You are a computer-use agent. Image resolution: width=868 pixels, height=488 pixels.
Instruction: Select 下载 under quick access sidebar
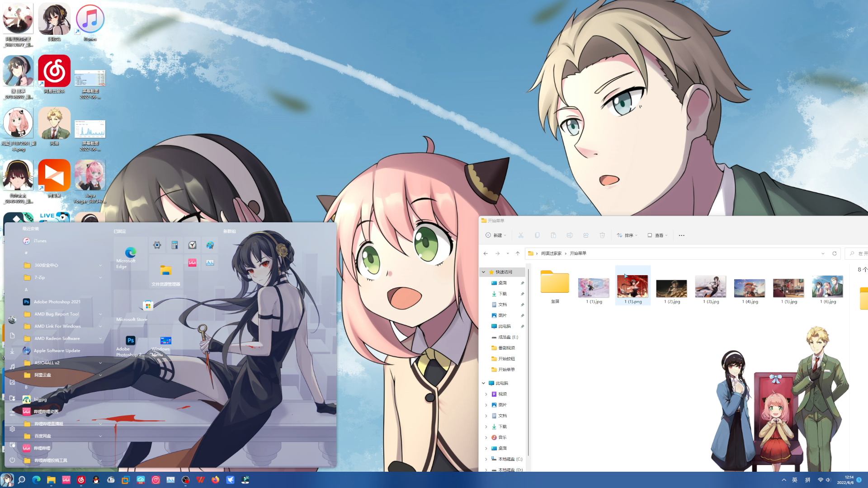[502, 294]
